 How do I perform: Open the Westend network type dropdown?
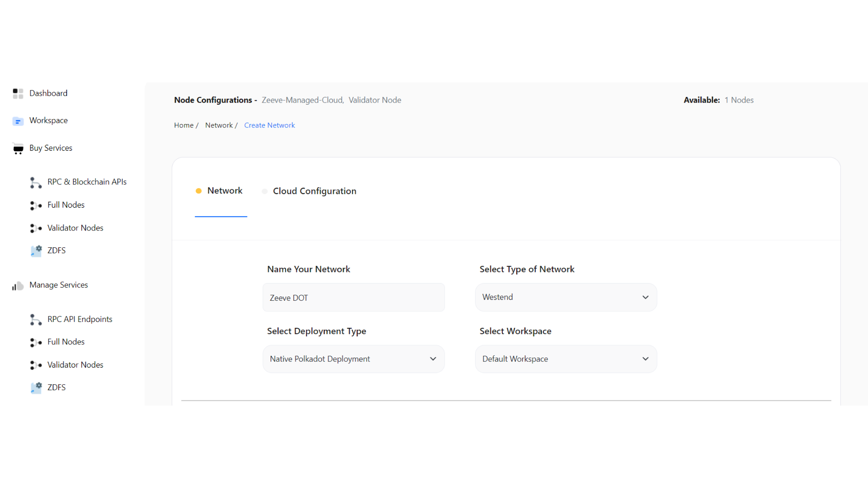click(565, 297)
